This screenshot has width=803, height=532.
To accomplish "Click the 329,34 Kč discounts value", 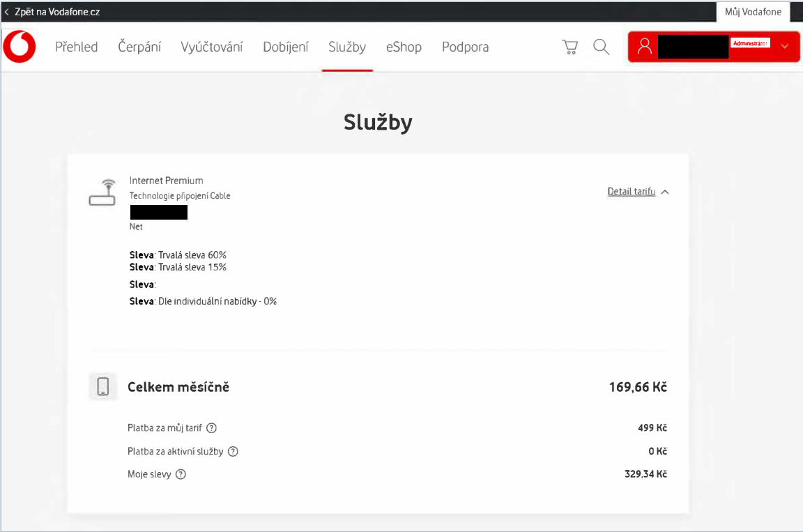I will click(645, 474).
